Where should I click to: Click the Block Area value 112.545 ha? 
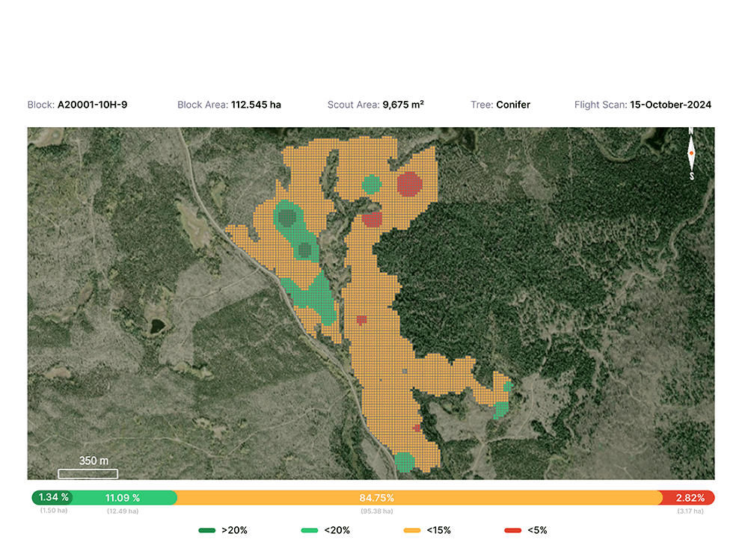(x=256, y=105)
